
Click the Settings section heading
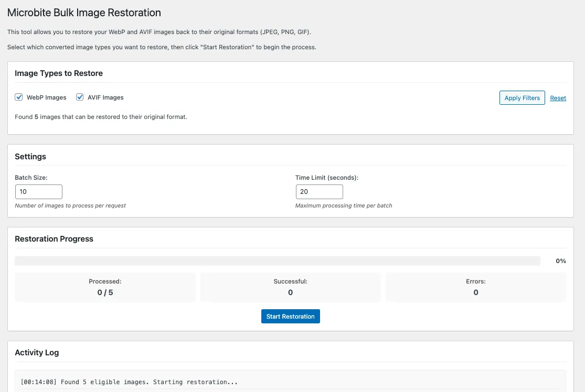30,157
